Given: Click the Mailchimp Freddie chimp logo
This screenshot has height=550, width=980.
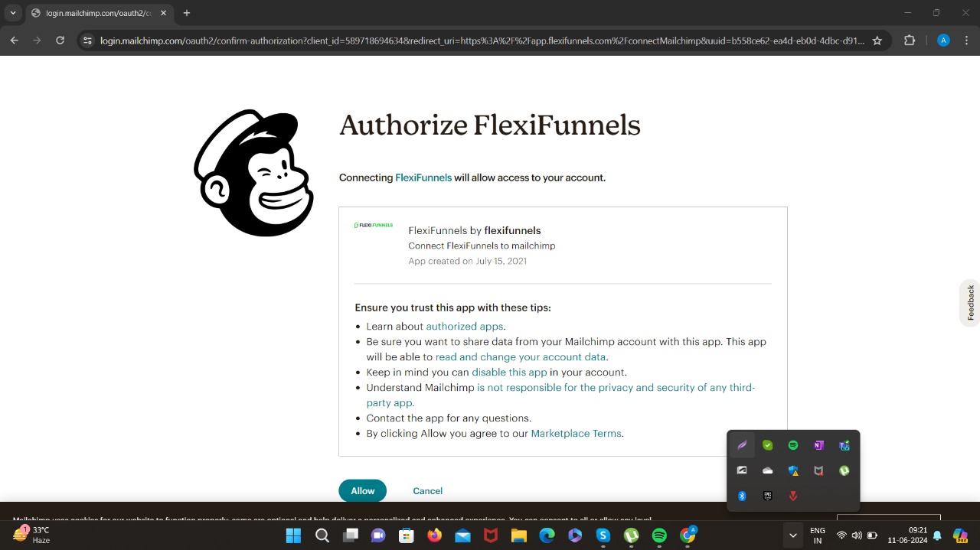Looking at the screenshot, I should point(254,173).
